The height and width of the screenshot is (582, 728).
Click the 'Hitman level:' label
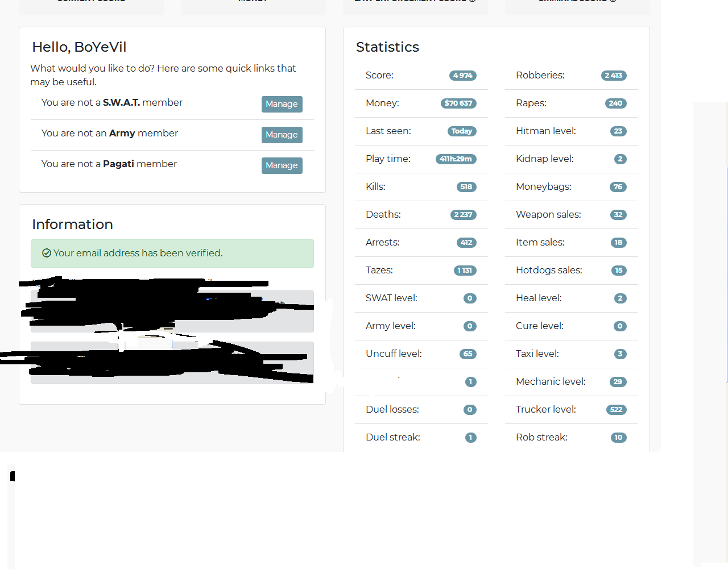click(x=546, y=131)
